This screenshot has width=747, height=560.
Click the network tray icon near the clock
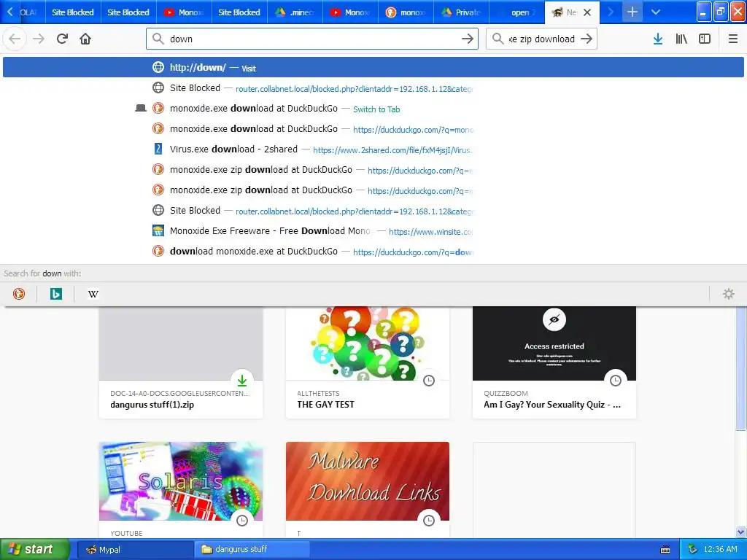(x=693, y=550)
